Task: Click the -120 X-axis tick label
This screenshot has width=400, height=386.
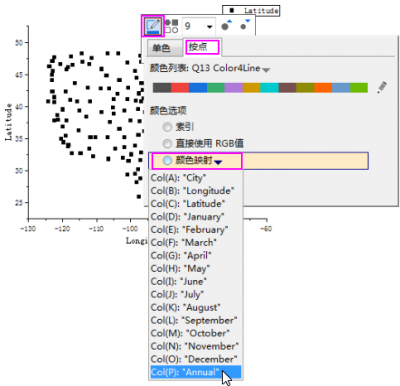Action: tap(62, 229)
